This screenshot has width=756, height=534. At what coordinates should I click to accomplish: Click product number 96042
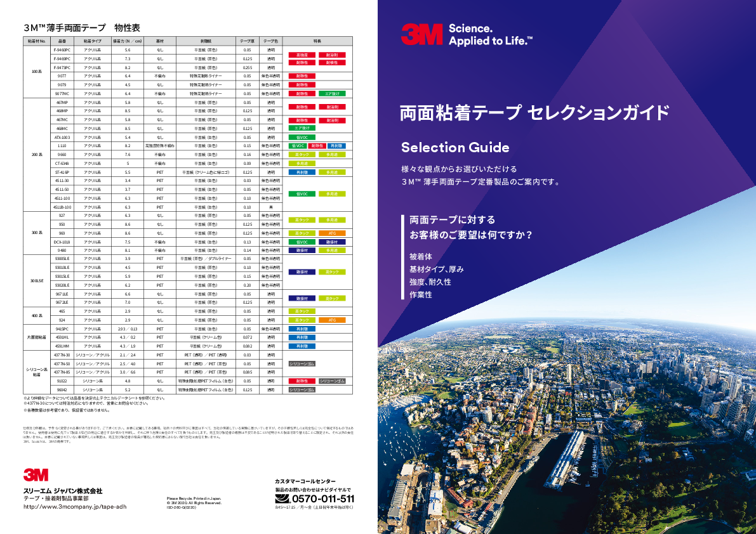click(x=62, y=389)
